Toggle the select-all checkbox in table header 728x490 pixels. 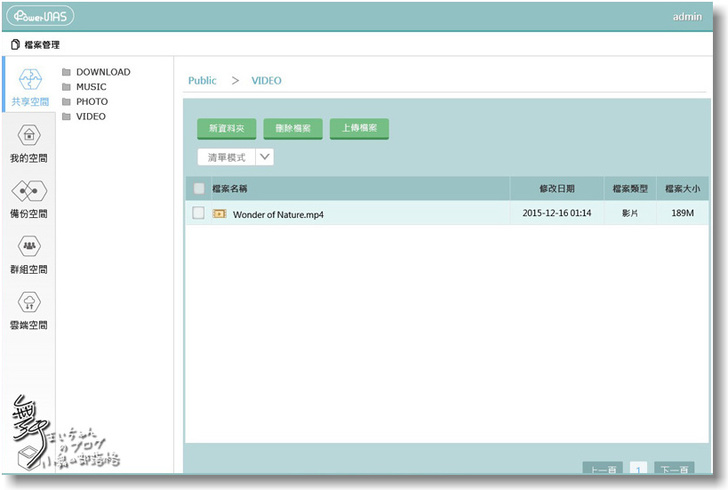coord(199,188)
